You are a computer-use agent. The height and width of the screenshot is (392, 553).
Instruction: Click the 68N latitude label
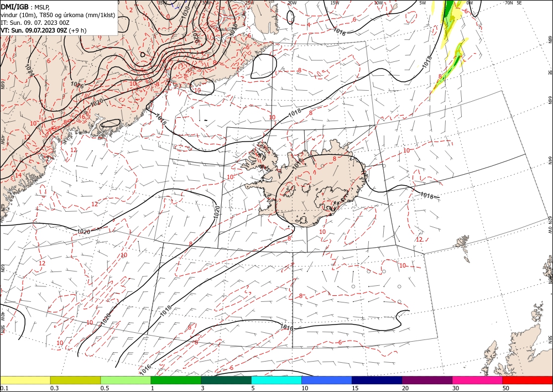pyautogui.click(x=550, y=39)
